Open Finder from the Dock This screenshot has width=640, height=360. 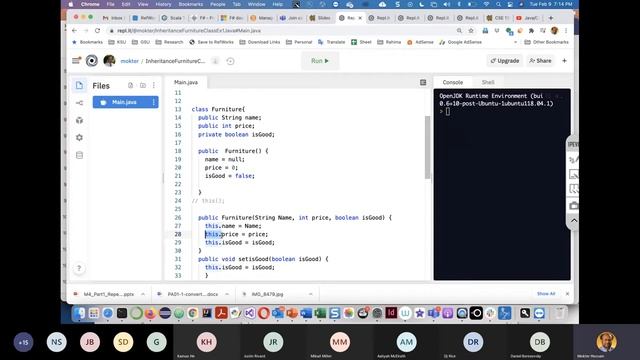[x=79, y=313]
